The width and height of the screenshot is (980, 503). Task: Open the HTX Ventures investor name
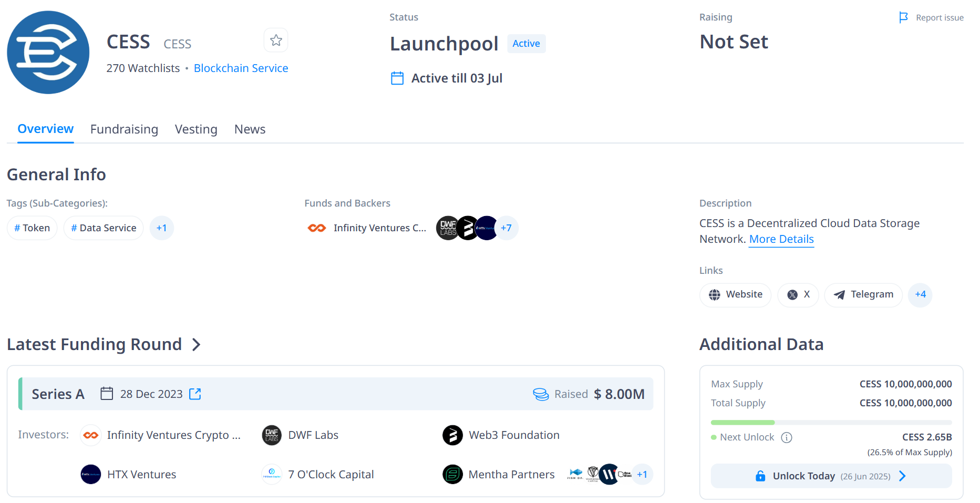pyautogui.click(x=142, y=475)
